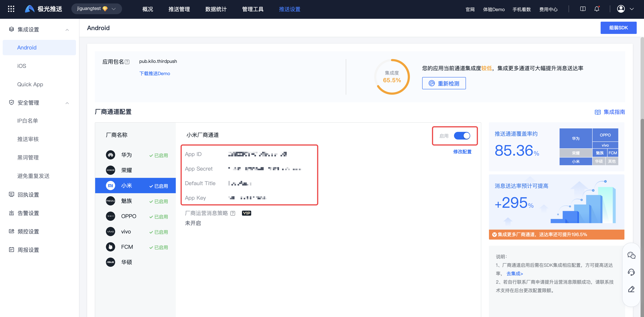Open the user account avatar menu
Screen dimensions: 644x317
click(x=621, y=9)
